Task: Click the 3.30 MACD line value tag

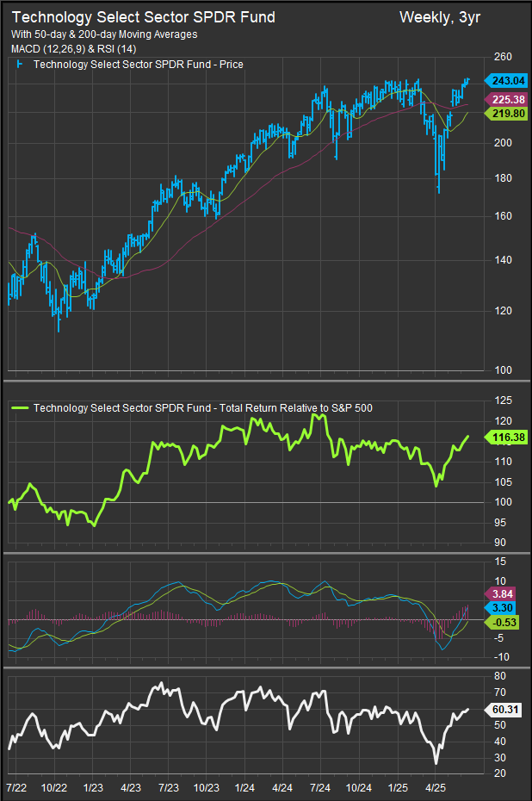Action: pyautogui.click(x=500, y=608)
